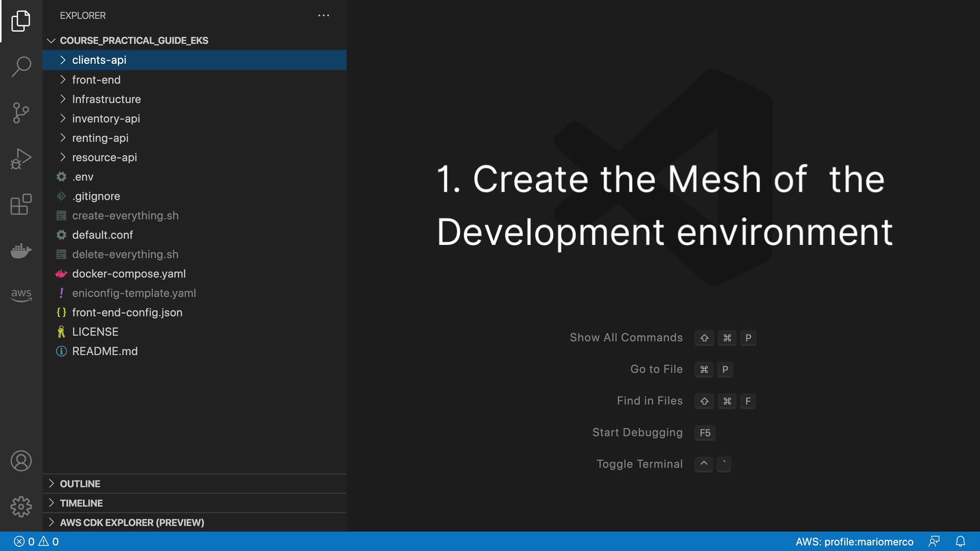Click errors and warnings count in status bar
The width and height of the screenshot is (980, 551).
tap(36, 541)
